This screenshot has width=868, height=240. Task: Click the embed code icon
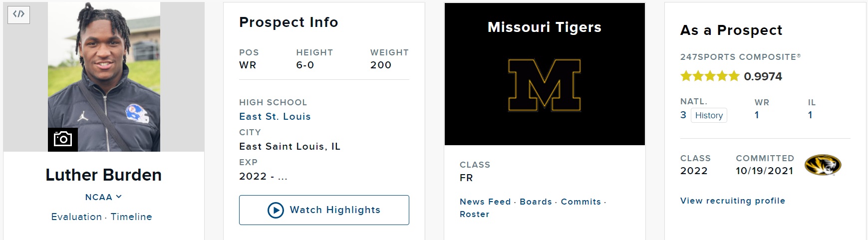pyautogui.click(x=18, y=14)
